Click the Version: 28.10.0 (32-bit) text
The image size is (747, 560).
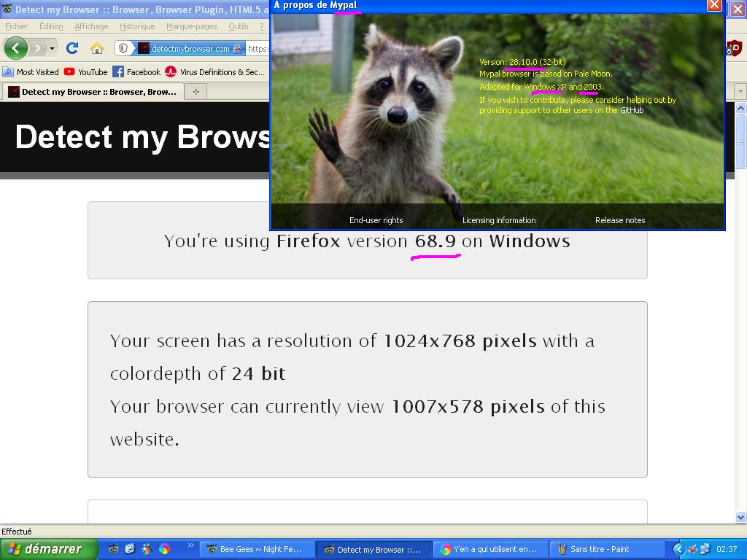(x=522, y=62)
